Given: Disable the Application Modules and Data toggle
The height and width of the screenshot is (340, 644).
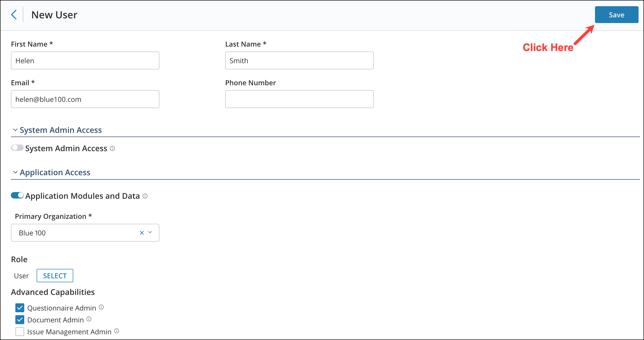Looking at the screenshot, I should click(x=17, y=196).
